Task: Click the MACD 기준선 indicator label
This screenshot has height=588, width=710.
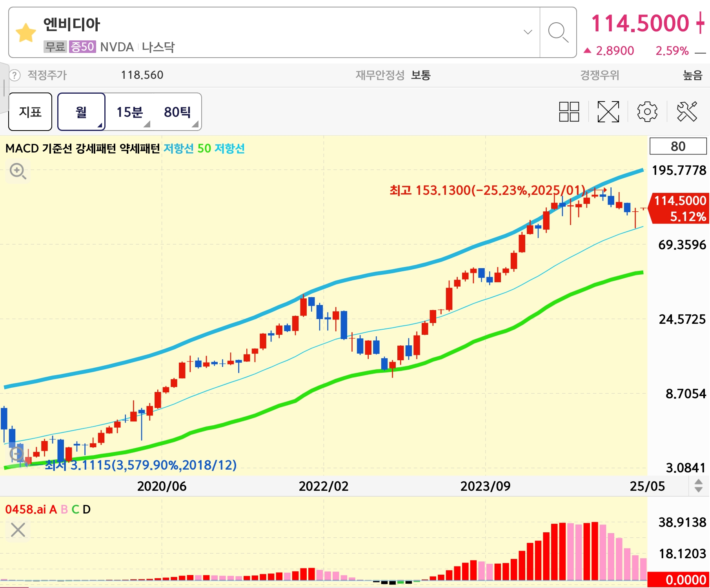Action: pos(39,148)
